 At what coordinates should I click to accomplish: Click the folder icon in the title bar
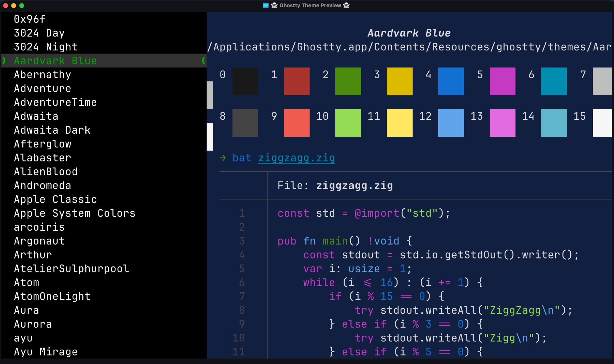coord(266,5)
